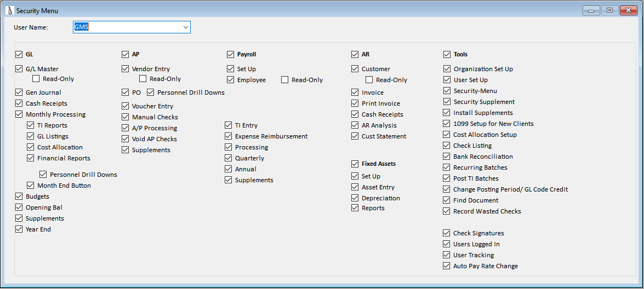The width and height of the screenshot is (644, 289).
Task: Toggle the Vendor Entry checkbox
Action: coord(126,69)
